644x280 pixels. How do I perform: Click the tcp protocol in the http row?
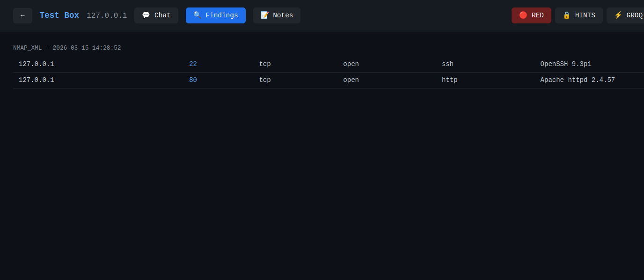point(265,80)
